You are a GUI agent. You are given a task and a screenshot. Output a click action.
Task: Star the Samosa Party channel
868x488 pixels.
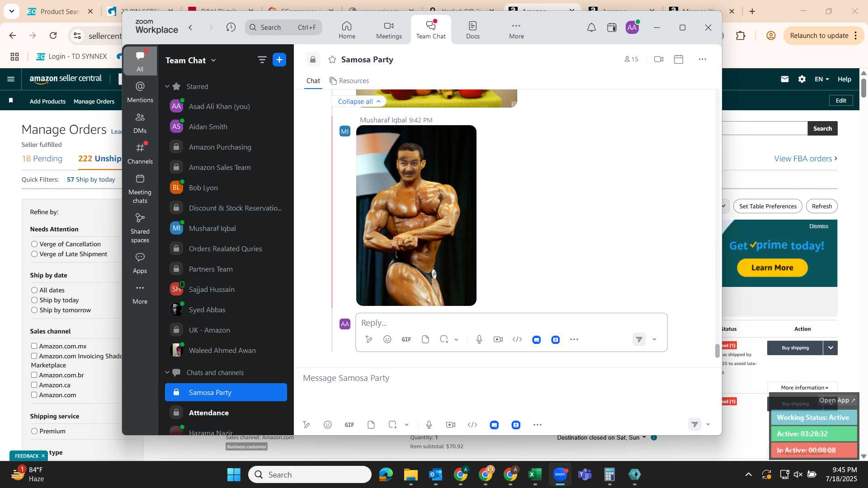click(x=332, y=60)
